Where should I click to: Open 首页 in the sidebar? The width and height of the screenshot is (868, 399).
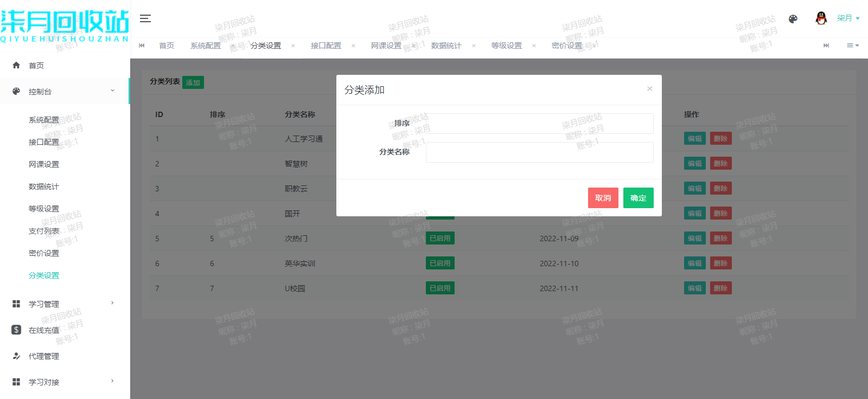36,66
